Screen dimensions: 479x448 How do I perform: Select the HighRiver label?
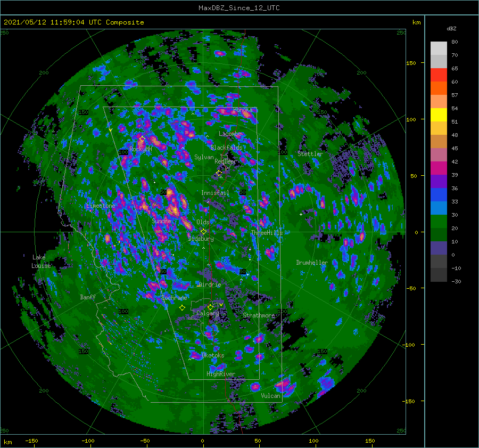[x=221, y=374]
